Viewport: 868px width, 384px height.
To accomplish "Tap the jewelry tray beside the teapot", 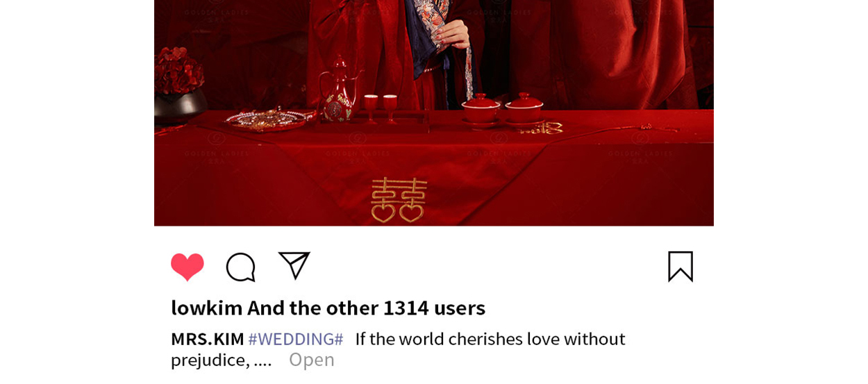I will [x=269, y=119].
